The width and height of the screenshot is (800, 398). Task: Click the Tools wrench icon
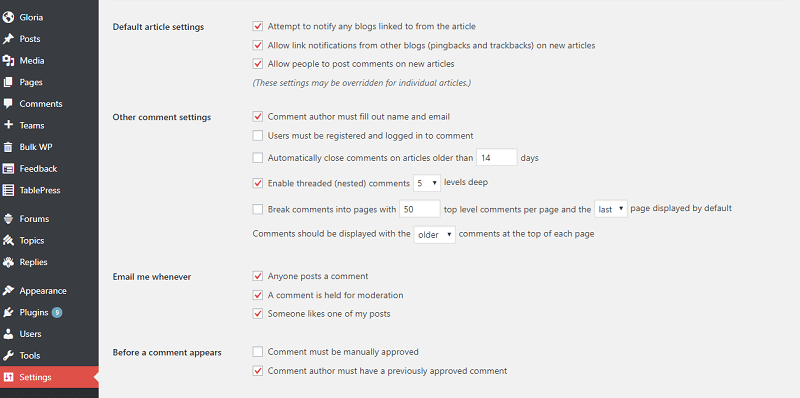(8, 356)
